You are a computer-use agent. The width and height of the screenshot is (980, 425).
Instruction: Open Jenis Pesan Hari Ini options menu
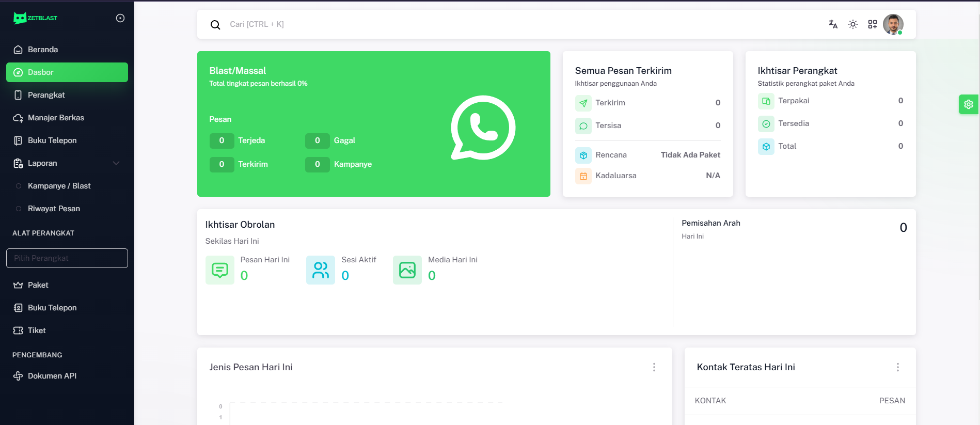point(654,367)
